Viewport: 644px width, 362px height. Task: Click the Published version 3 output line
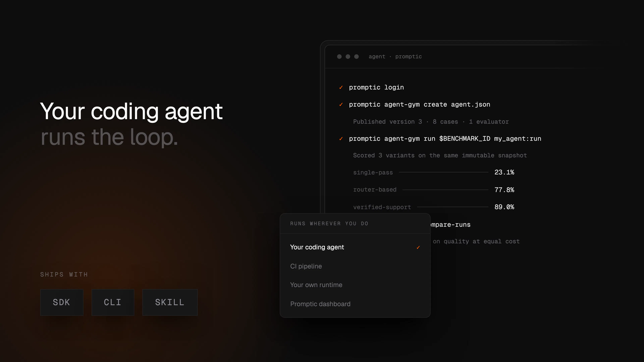(431, 122)
